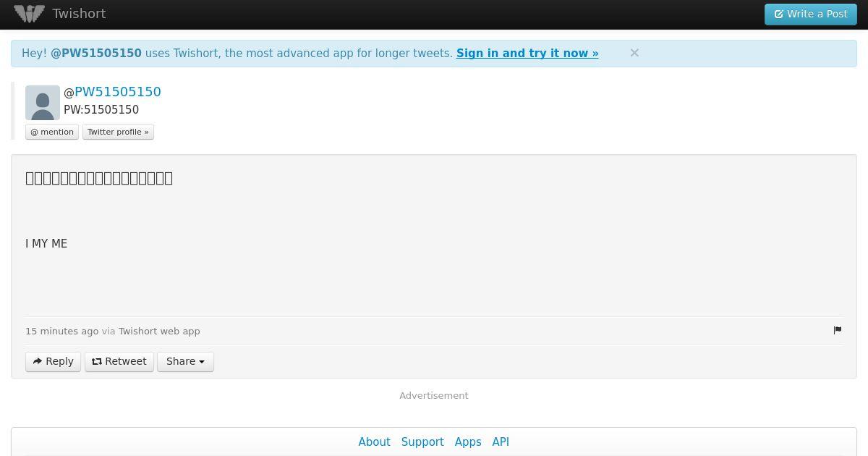Click the Write a Post button

[811, 14]
